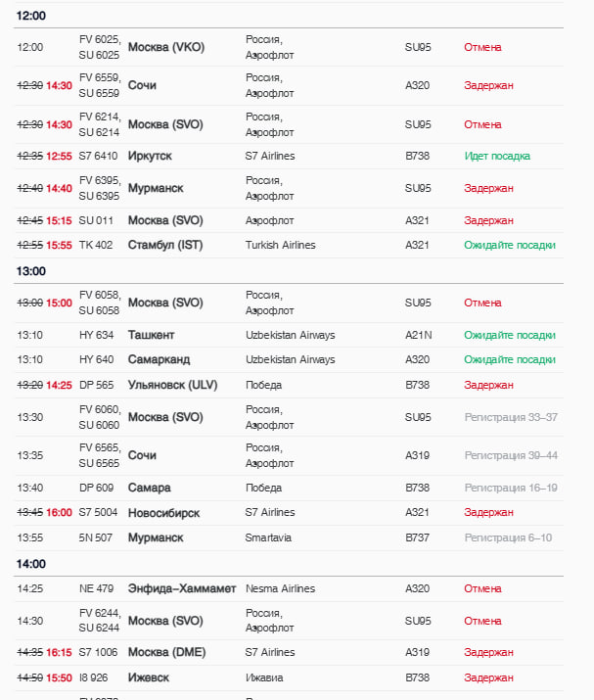Image resolution: width=594 pixels, height=700 pixels.
Task: Click the 12:00 time section header
Action: (30, 16)
